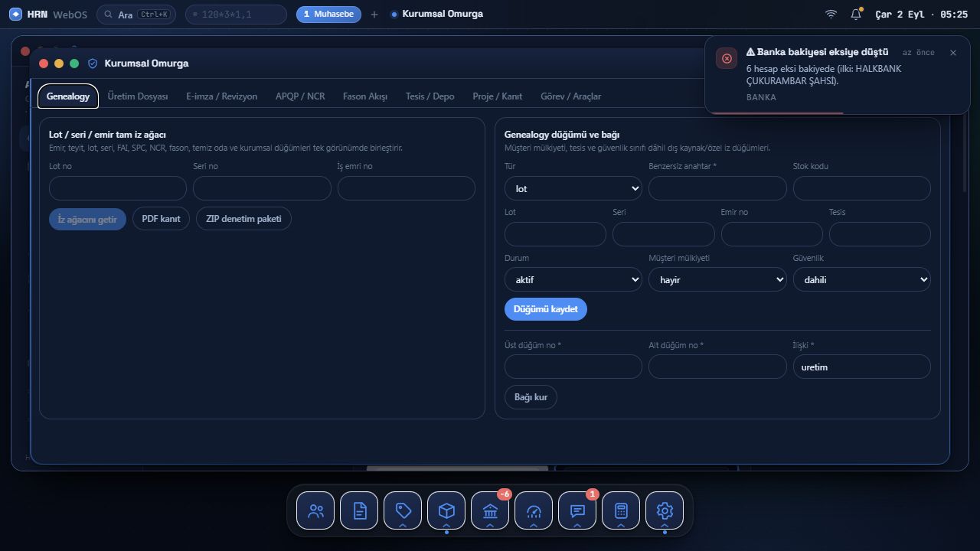Add a new workspace with plus icon
The width and height of the screenshot is (980, 551).
point(374,14)
